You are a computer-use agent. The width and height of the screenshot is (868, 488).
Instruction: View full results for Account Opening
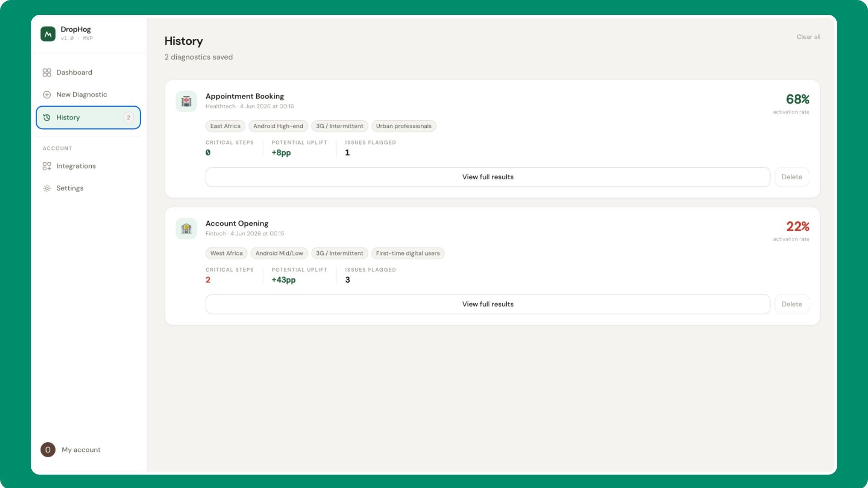[488, 305]
